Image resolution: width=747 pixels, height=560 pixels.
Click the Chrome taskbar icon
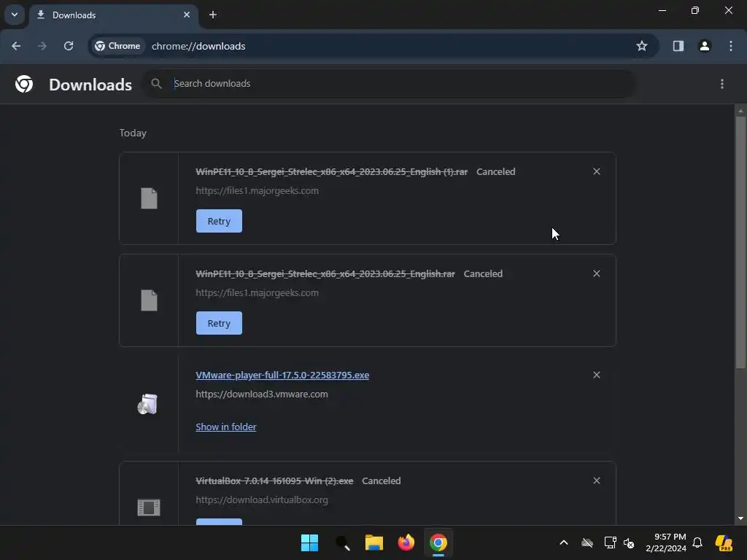[x=438, y=542]
